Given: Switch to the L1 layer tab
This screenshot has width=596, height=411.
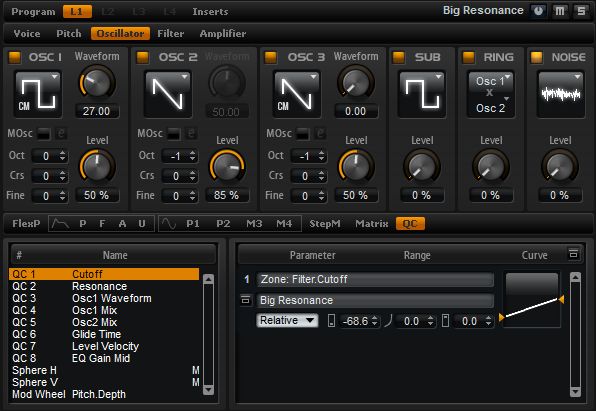Looking at the screenshot, I should click(77, 12).
